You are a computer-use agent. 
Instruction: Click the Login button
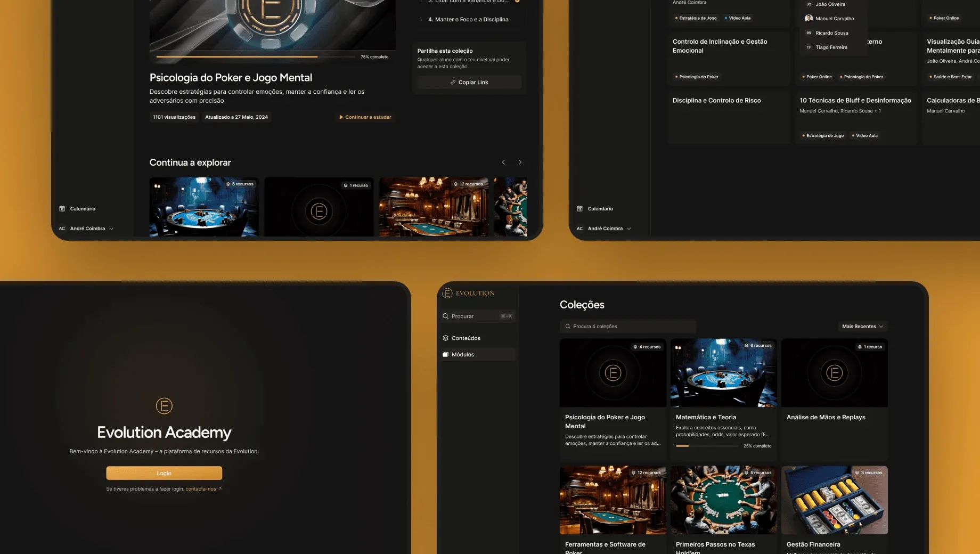(164, 473)
